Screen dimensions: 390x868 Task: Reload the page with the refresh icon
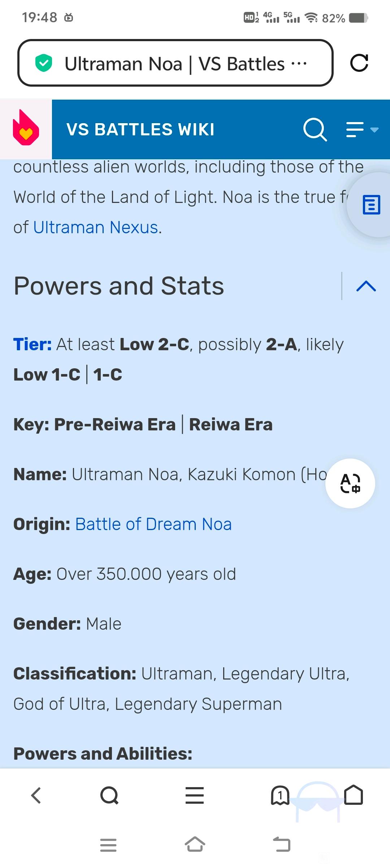tap(359, 63)
